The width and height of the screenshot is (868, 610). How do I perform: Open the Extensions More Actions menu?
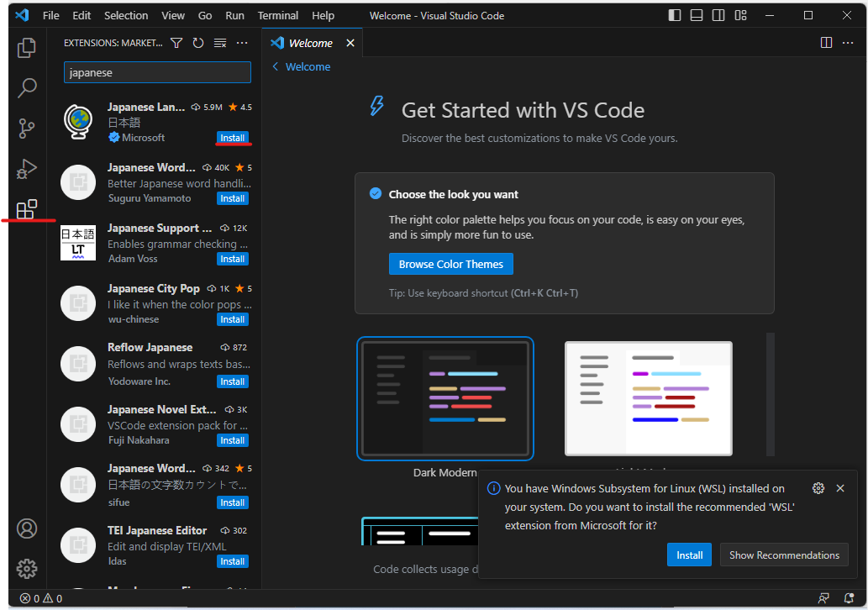[x=242, y=42]
